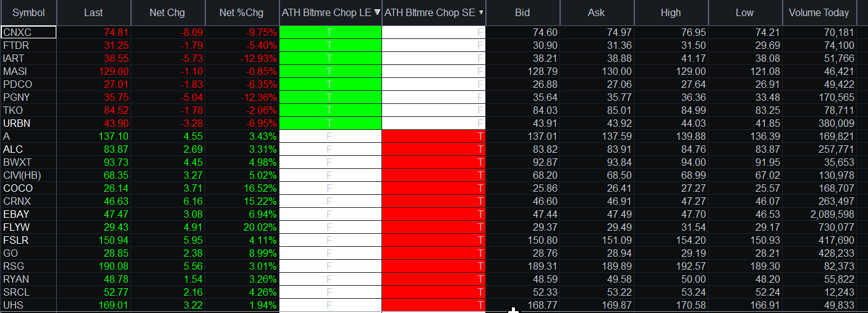Image resolution: width=868 pixels, height=313 pixels.
Task: Select the BWXT symbol row
Action: pos(28,162)
